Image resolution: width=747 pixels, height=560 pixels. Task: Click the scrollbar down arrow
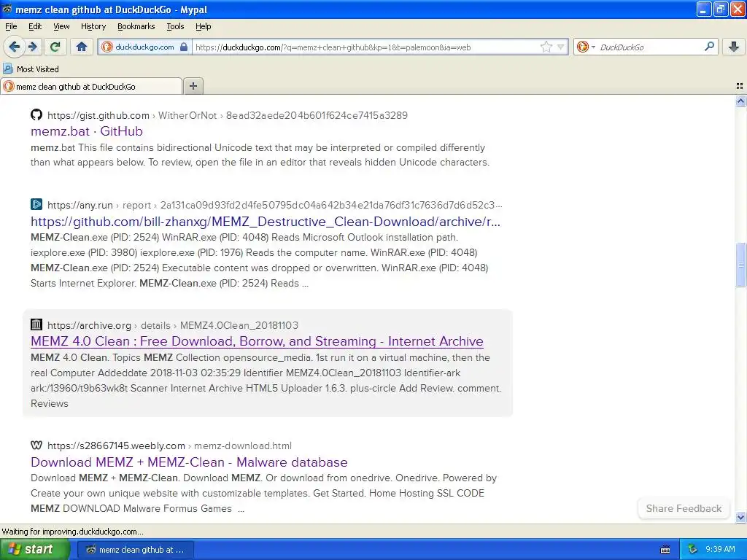tap(740, 517)
